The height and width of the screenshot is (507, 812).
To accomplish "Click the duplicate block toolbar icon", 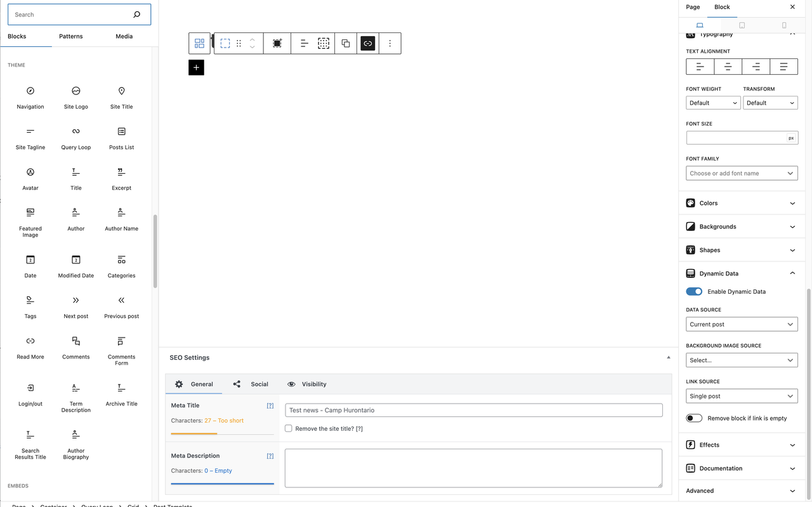I will (x=346, y=43).
